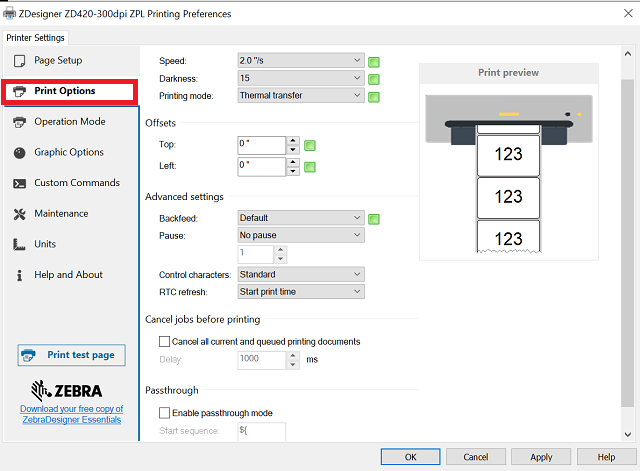Open the Speed dropdown

300,60
